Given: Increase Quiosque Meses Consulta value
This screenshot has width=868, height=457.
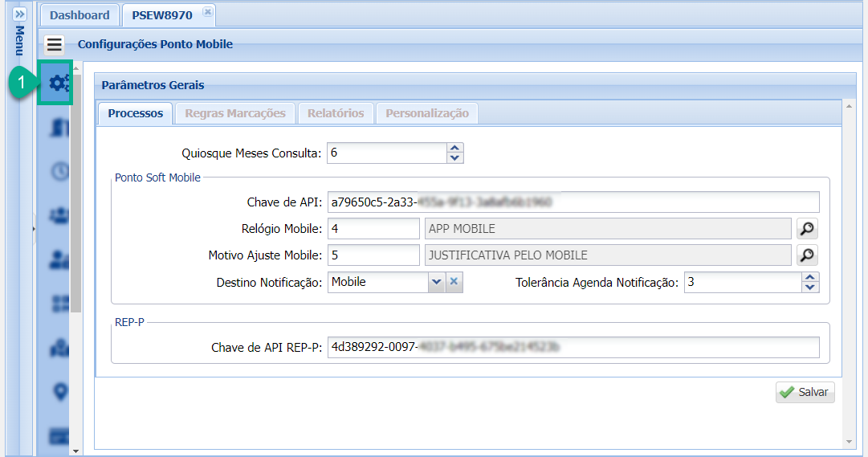Looking at the screenshot, I should [455, 148].
